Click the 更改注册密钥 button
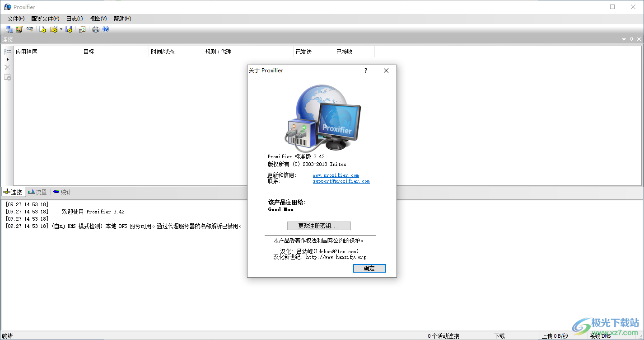 [x=319, y=226]
